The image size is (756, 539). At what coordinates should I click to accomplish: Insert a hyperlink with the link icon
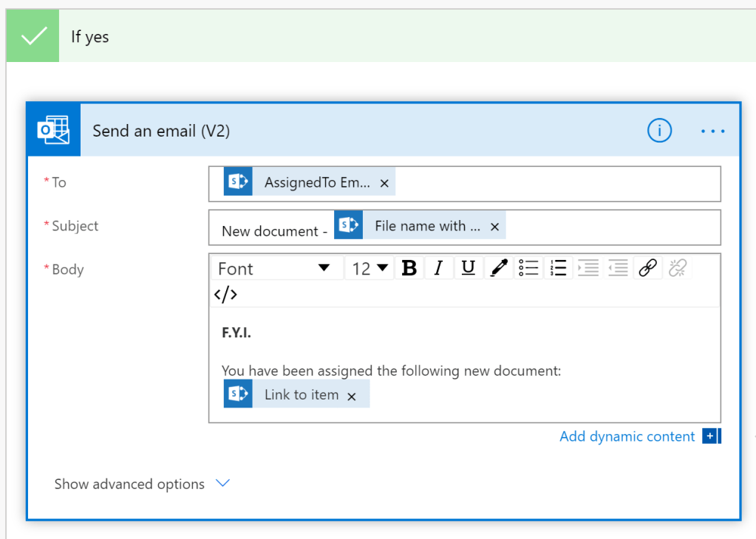point(647,269)
